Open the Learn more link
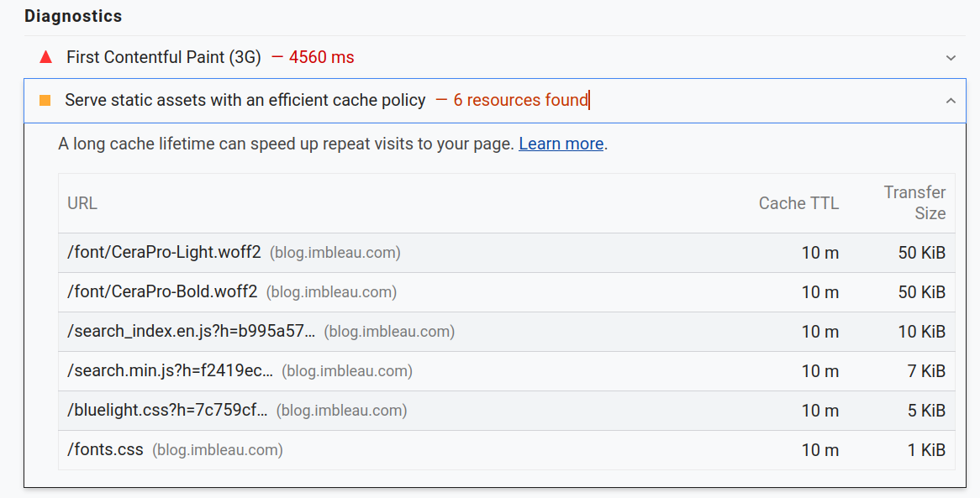980x498 pixels. tap(561, 144)
